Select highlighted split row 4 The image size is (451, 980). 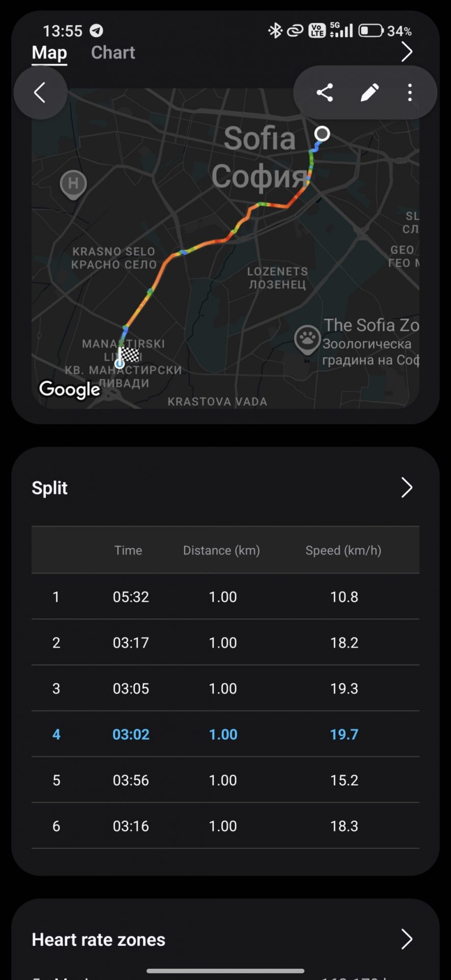[x=225, y=734]
